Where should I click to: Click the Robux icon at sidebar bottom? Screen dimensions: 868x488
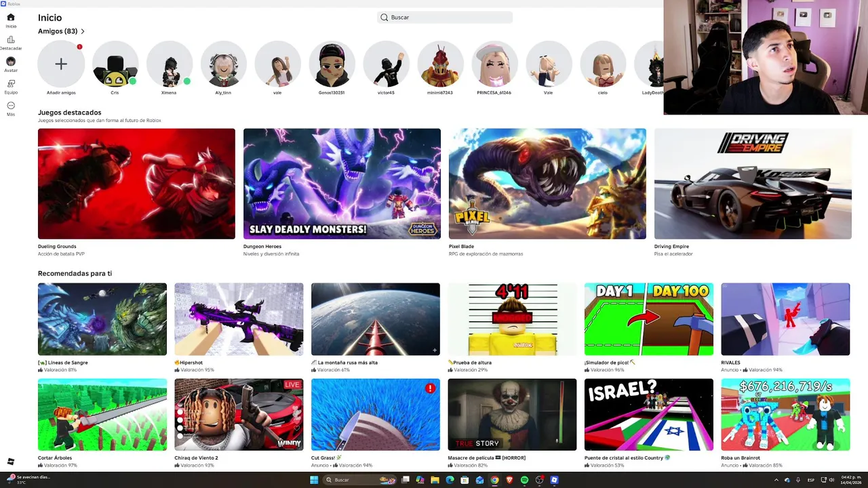pos(10,462)
